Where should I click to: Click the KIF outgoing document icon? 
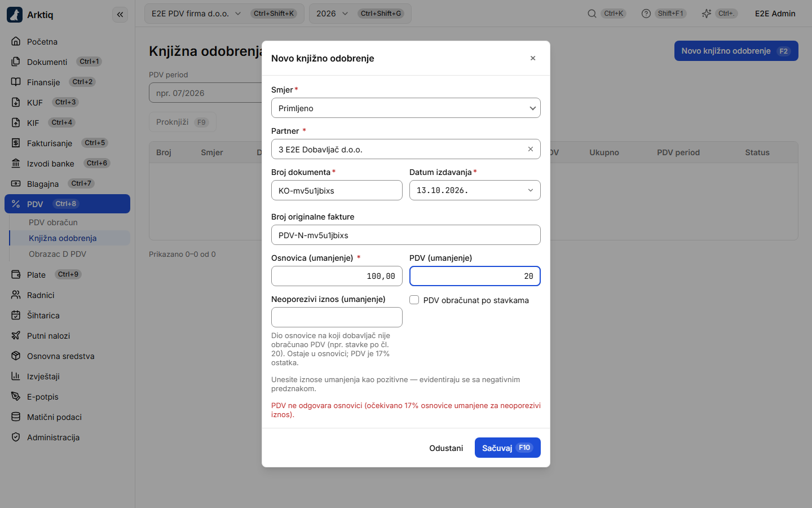tap(16, 123)
